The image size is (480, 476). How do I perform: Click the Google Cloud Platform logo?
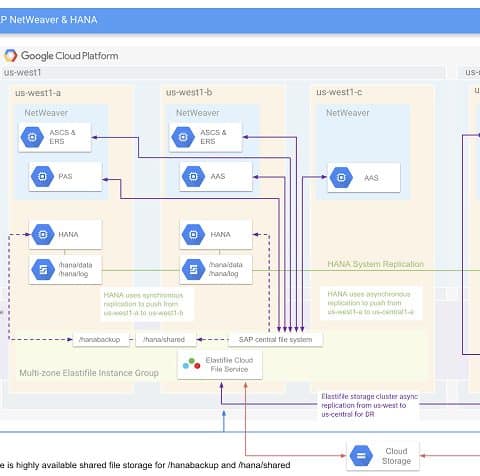point(10,56)
